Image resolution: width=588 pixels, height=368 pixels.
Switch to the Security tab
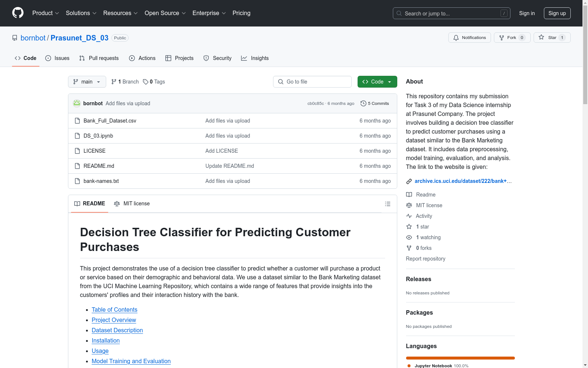218,58
